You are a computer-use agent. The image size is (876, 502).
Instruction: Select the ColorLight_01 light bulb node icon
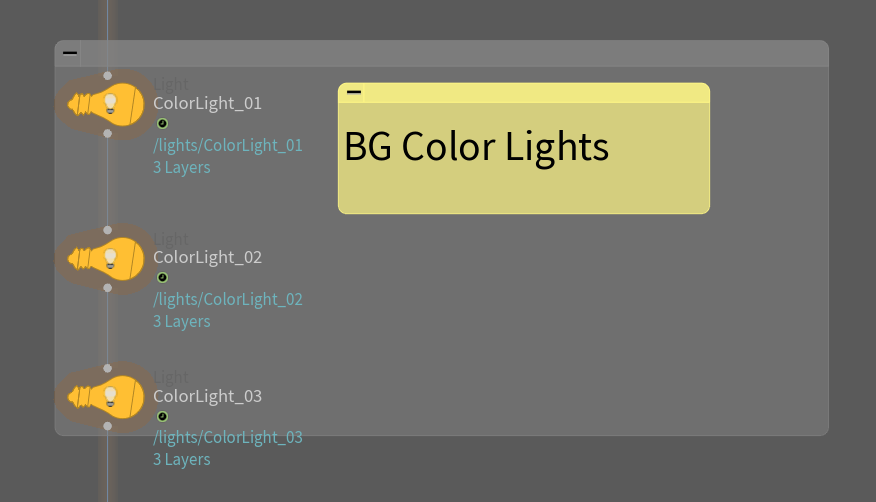pos(107,103)
